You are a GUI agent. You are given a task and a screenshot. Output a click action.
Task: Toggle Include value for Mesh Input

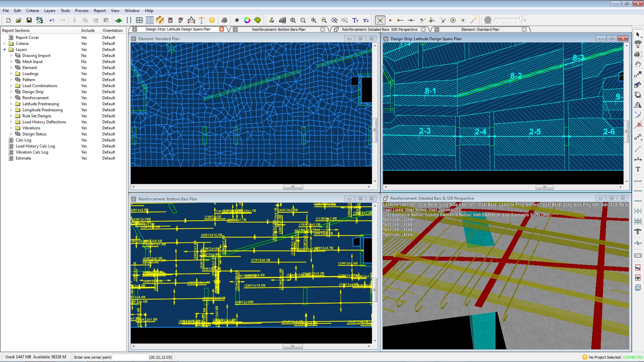click(x=84, y=62)
